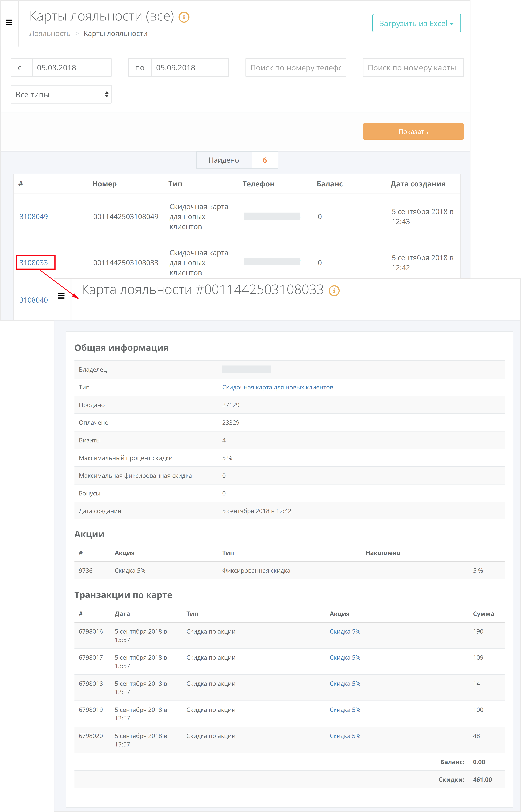Click 'Карты лояльности' breadcrumb text

pyautogui.click(x=115, y=33)
